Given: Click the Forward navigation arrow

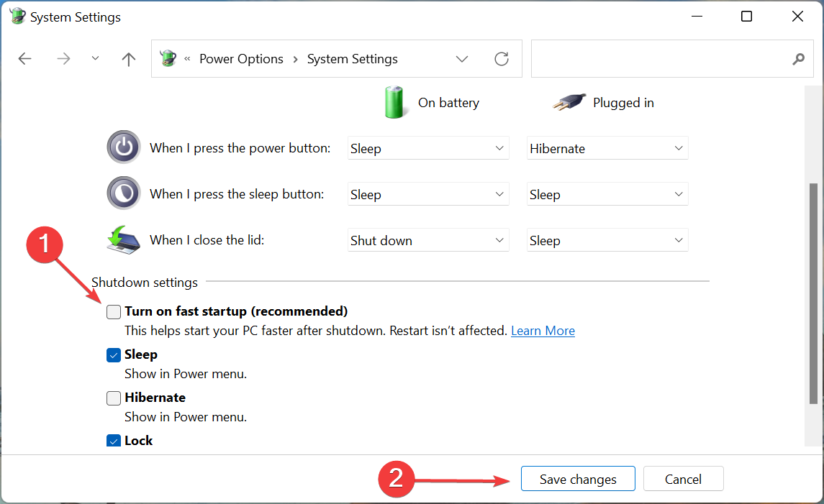Looking at the screenshot, I should coord(63,59).
